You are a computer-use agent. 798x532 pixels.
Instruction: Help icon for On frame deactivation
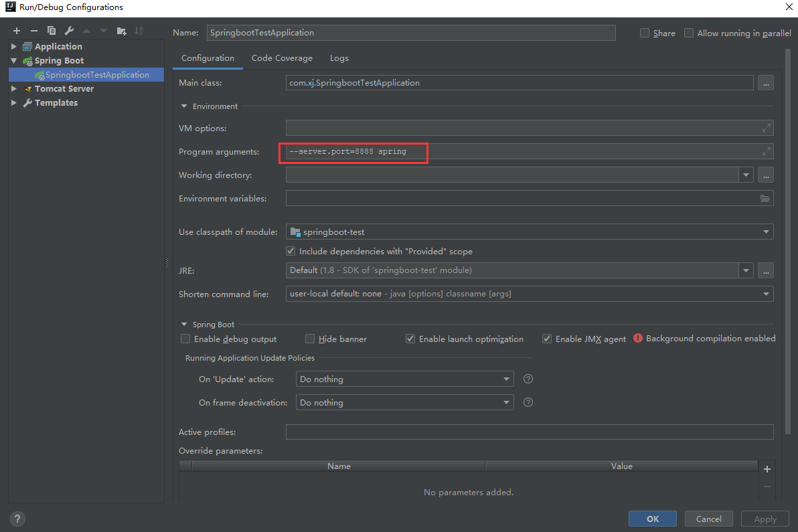(x=528, y=402)
